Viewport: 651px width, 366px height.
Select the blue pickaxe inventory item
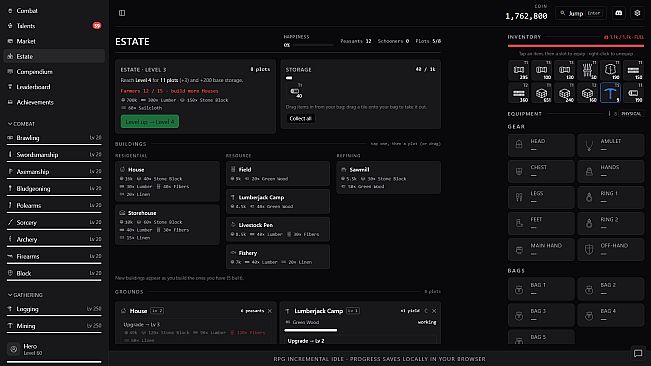click(610, 93)
